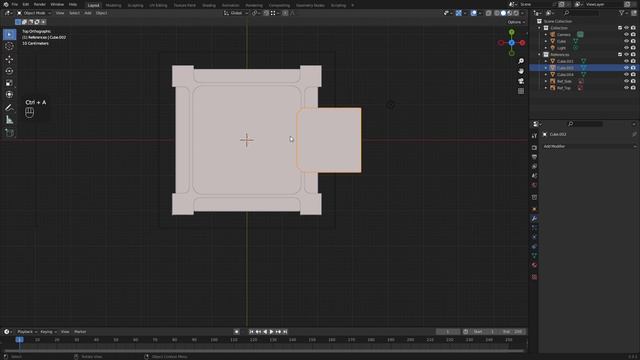The height and width of the screenshot is (360, 640).
Task: Open the outliner filter dropdown
Action: tap(623, 13)
